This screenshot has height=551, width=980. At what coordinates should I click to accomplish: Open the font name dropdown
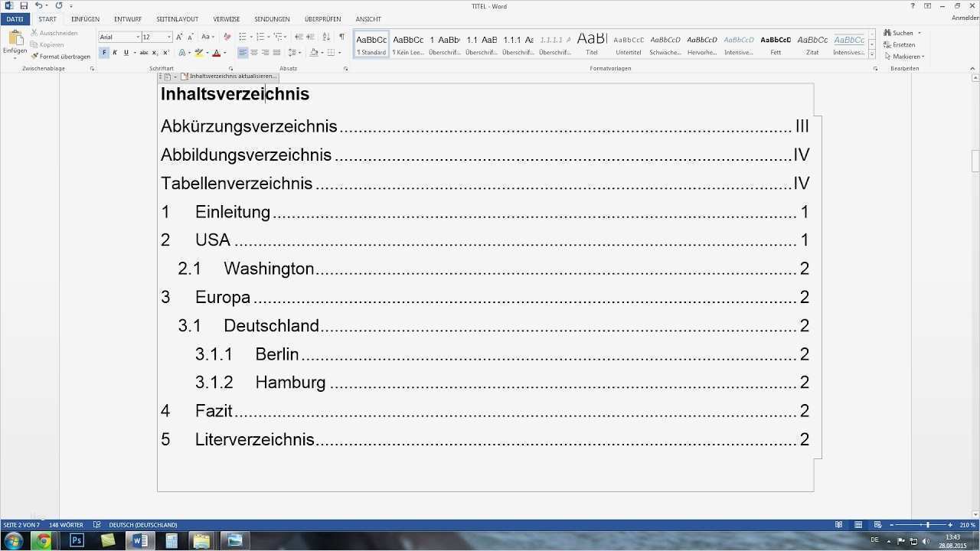[x=137, y=37]
